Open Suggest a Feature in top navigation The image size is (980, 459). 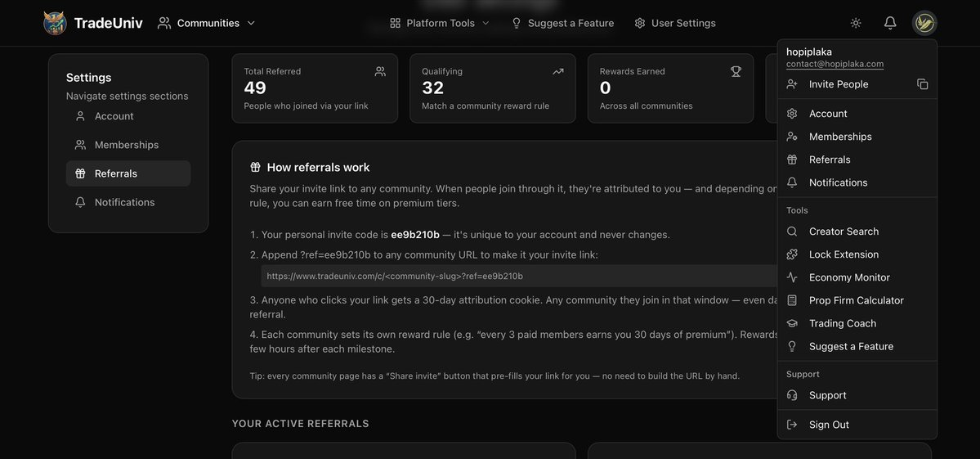562,23
